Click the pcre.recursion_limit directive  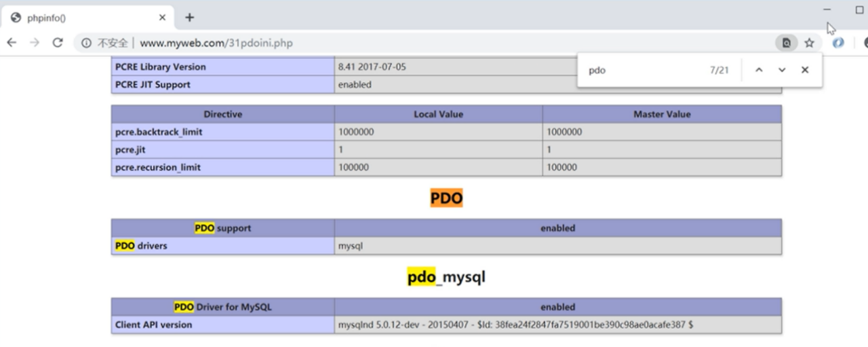pyautogui.click(x=158, y=167)
